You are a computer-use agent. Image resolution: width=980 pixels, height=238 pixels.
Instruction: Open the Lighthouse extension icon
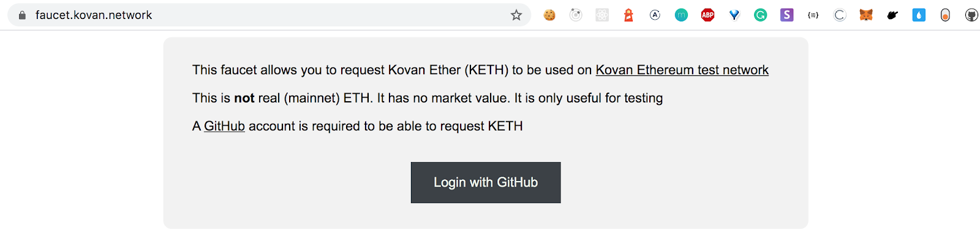628,15
